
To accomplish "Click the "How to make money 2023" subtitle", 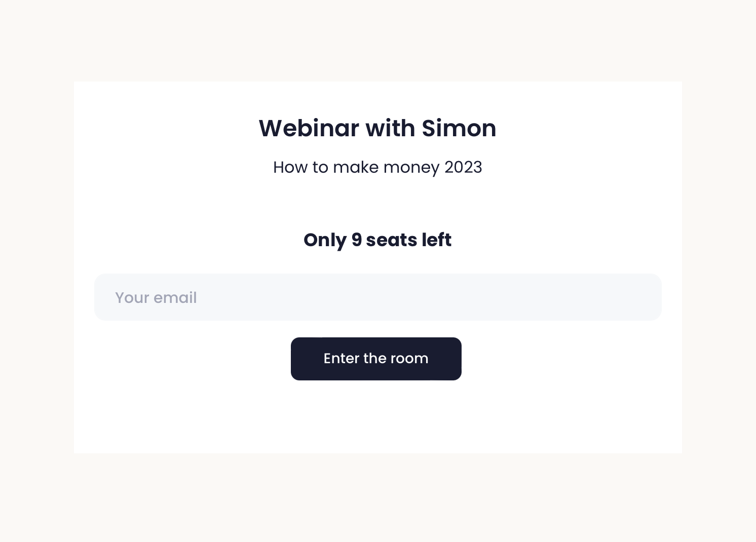I will click(377, 167).
